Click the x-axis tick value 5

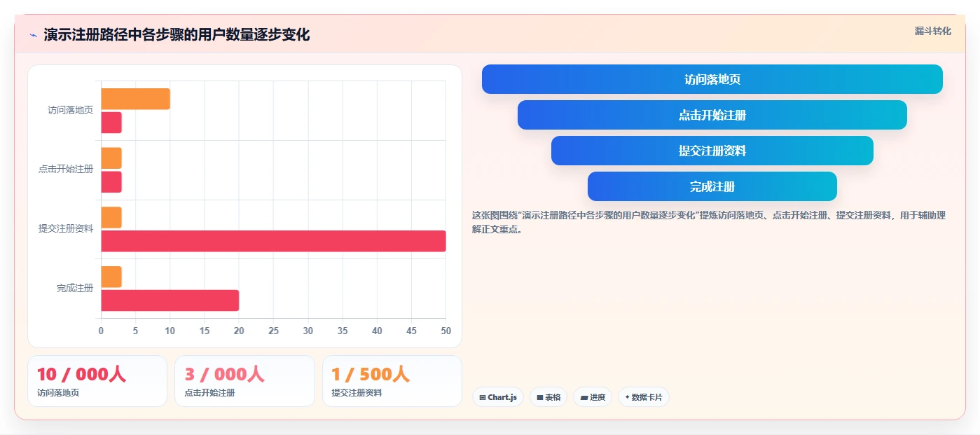point(135,331)
